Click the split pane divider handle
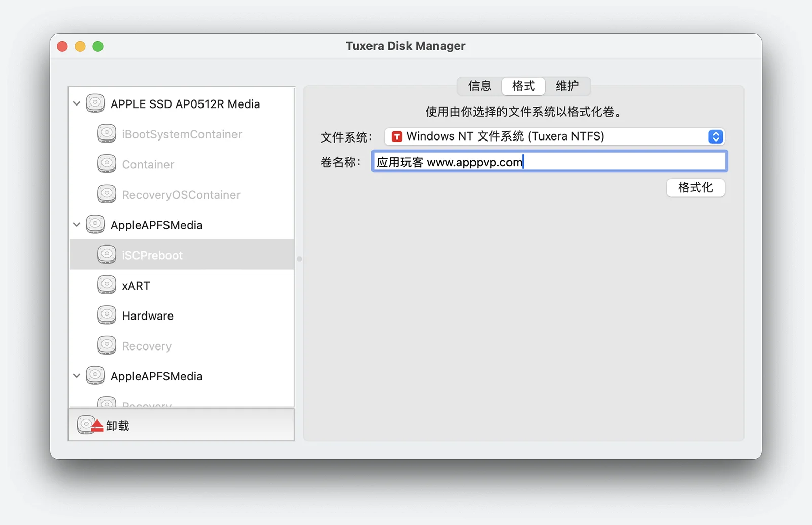This screenshot has height=525, width=812. pos(299,259)
